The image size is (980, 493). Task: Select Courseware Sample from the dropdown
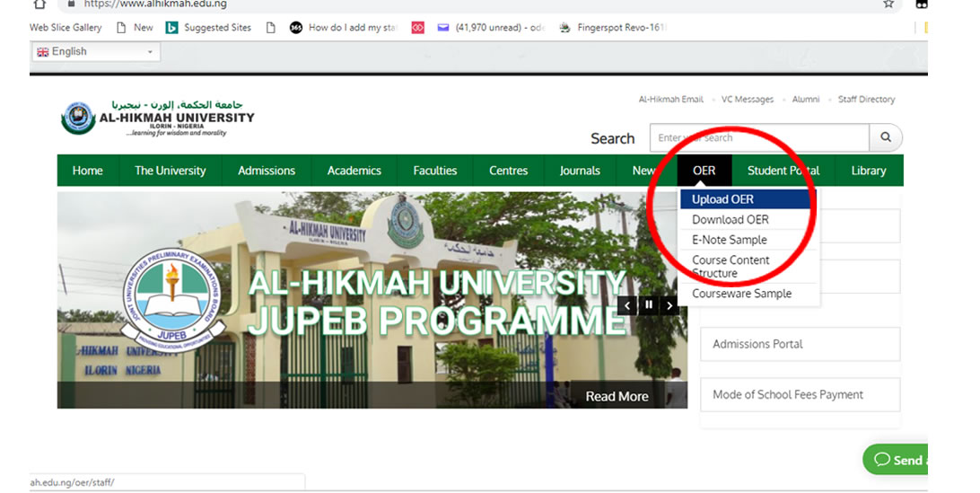[749, 294]
